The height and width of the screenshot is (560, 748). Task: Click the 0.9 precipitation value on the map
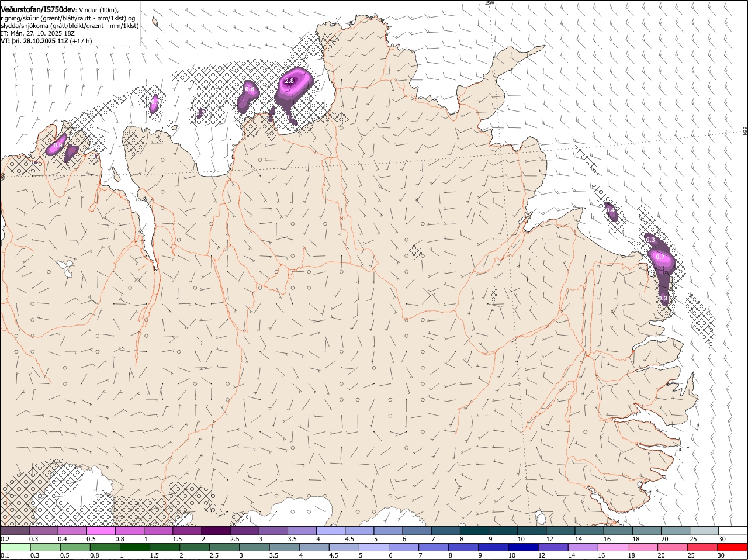point(58,145)
